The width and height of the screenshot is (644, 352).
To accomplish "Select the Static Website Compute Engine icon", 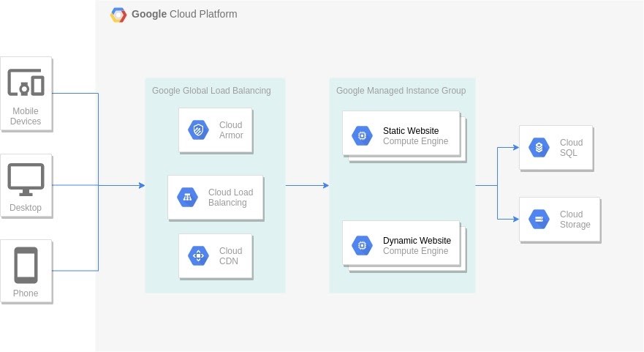I will [362, 136].
